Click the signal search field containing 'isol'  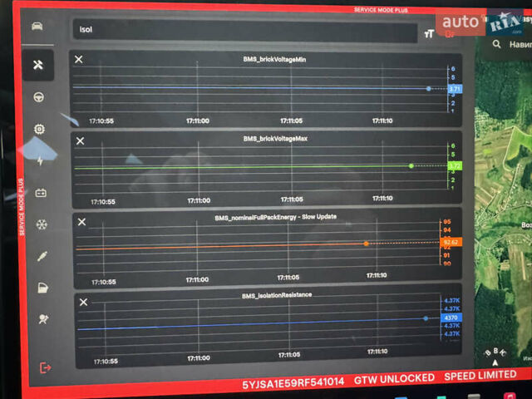241,31
